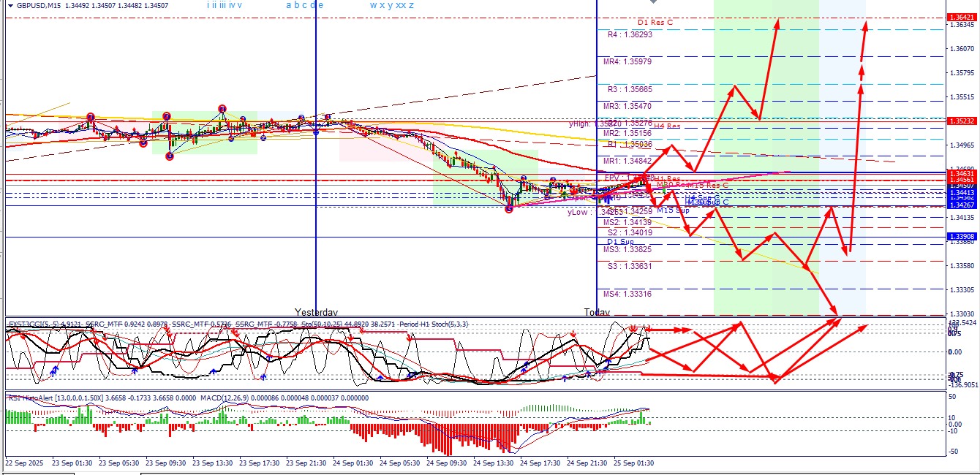
Task: Click the 1.36070 price scale value
Action: click(x=960, y=49)
